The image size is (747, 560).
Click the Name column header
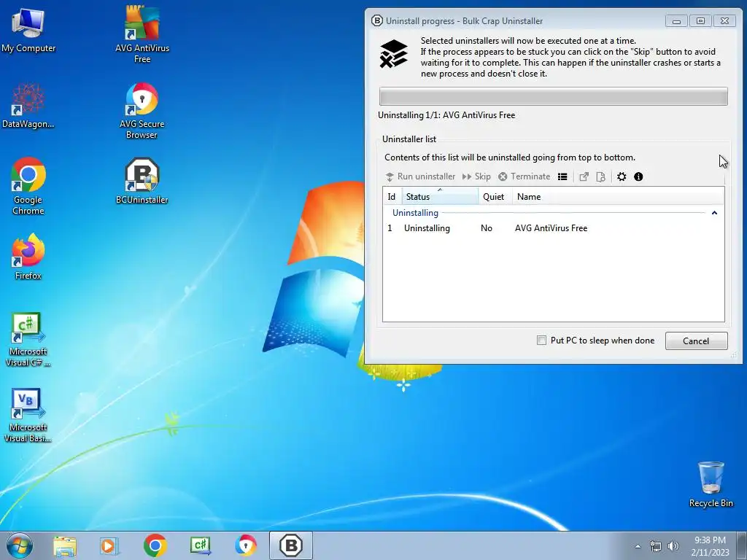click(618, 197)
